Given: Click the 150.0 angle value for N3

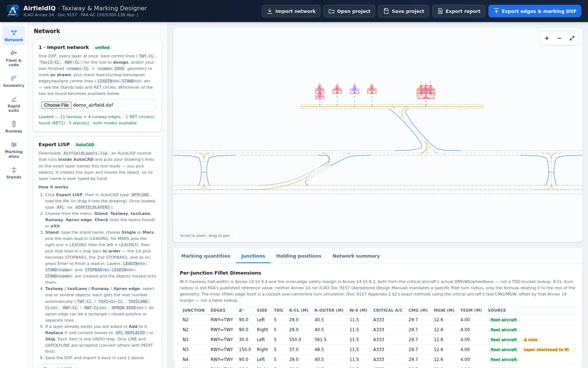Looking at the screenshot, I should (245, 350).
